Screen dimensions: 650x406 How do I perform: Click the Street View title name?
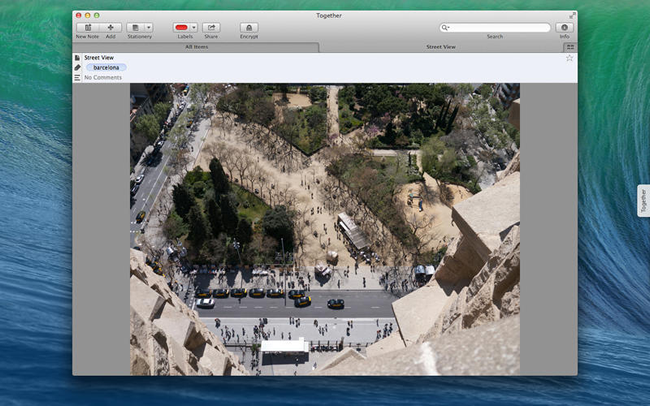(x=99, y=58)
